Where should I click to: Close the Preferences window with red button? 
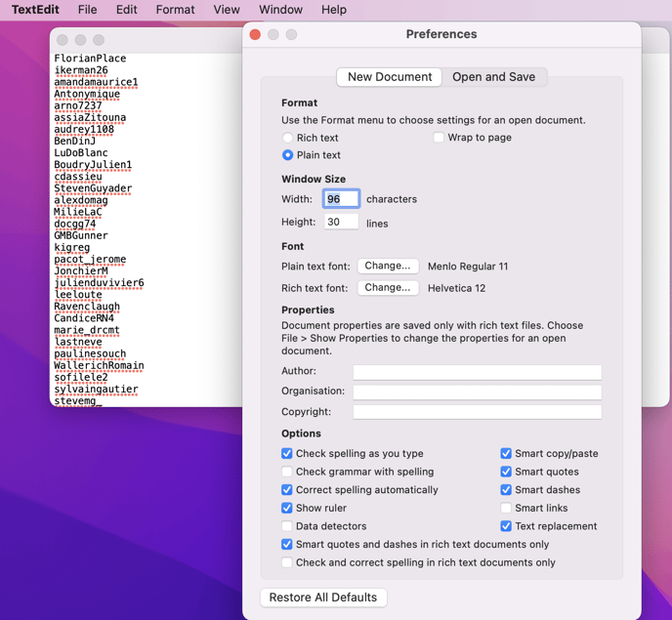pos(255,34)
